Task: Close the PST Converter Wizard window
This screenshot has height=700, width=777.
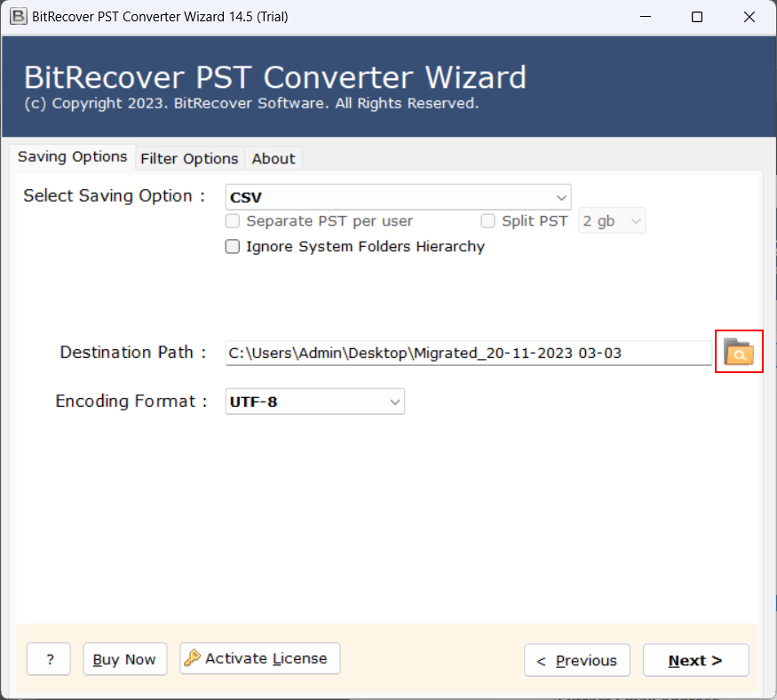Action: [749, 16]
